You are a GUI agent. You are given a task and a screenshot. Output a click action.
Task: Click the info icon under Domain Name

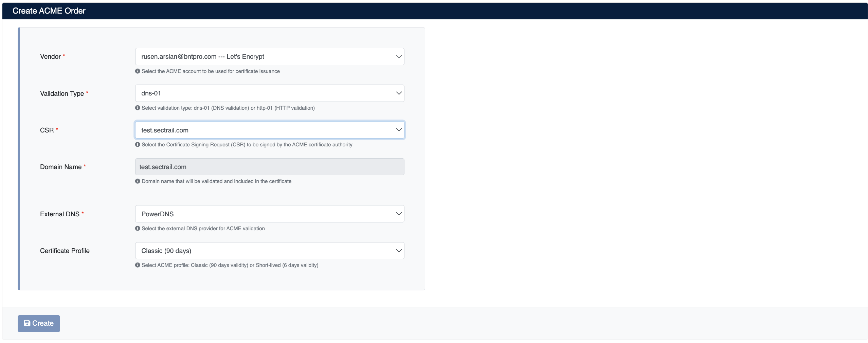tap(138, 181)
